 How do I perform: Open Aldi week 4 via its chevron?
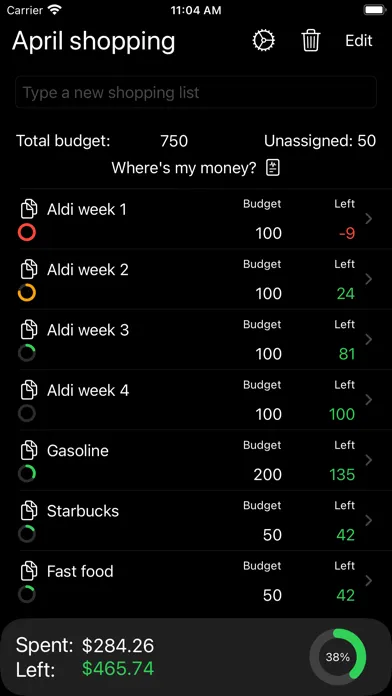pyautogui.click(x=368, y=400)
